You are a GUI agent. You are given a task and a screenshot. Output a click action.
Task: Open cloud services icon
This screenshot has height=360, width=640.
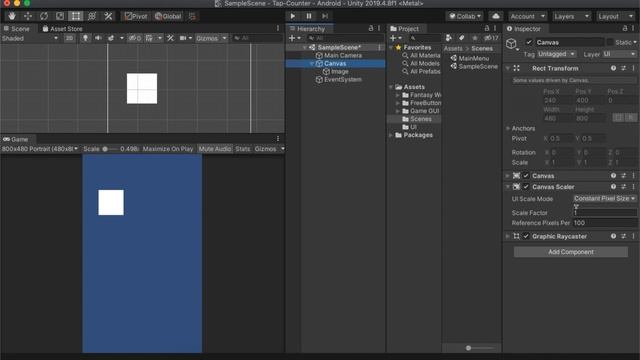(496, 16)
